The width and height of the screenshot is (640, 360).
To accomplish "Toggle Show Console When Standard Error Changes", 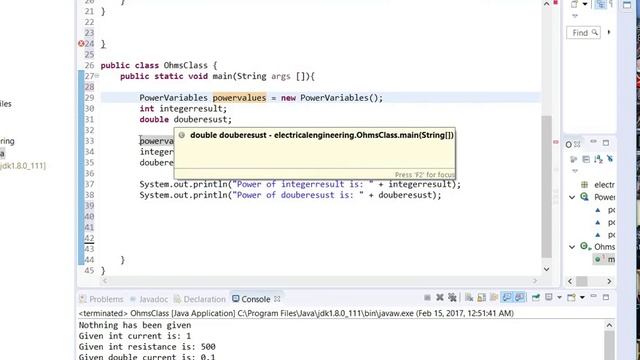I will (x=520, y=298).
